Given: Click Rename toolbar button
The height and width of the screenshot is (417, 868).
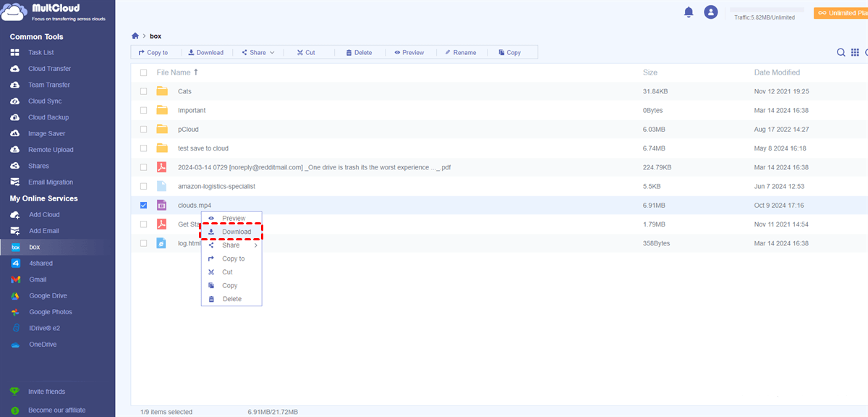Looking at the screenshot, I should coord(460,52).
